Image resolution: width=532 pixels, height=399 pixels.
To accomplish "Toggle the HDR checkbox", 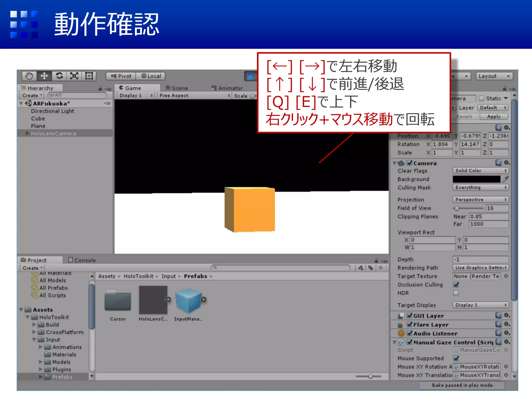I will coord(456,293).
